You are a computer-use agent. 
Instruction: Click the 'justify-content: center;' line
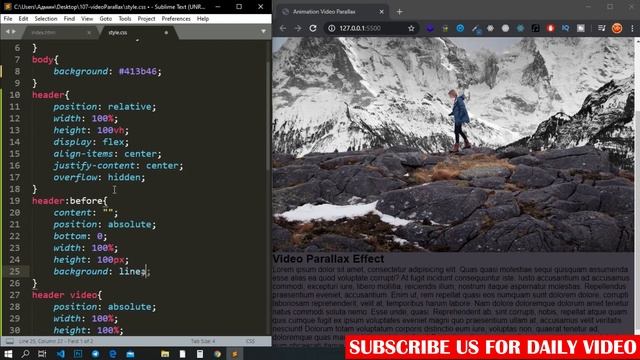[x=118, y=166]
